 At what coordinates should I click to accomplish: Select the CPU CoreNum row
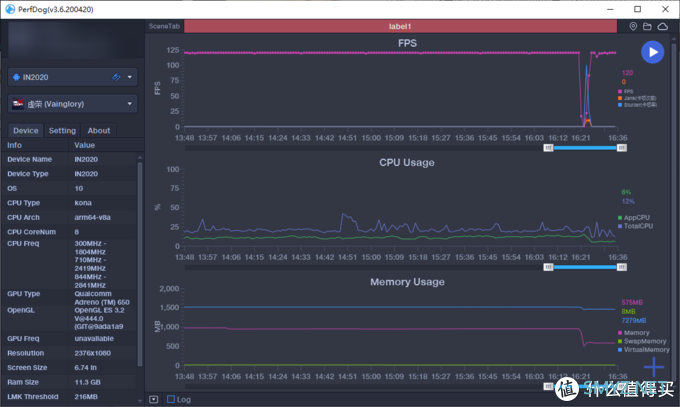pos(69,232)
